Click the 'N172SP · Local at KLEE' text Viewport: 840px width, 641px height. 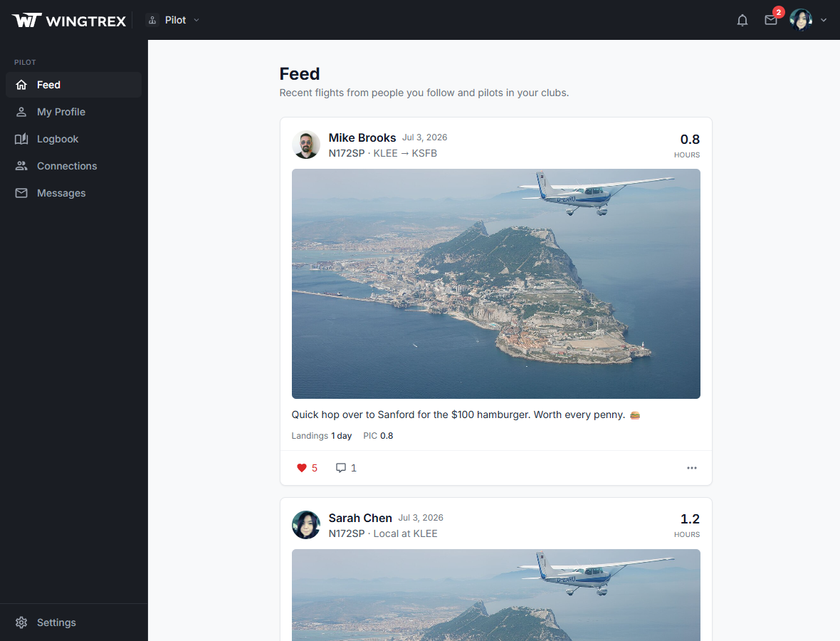(x=382, y=533)
